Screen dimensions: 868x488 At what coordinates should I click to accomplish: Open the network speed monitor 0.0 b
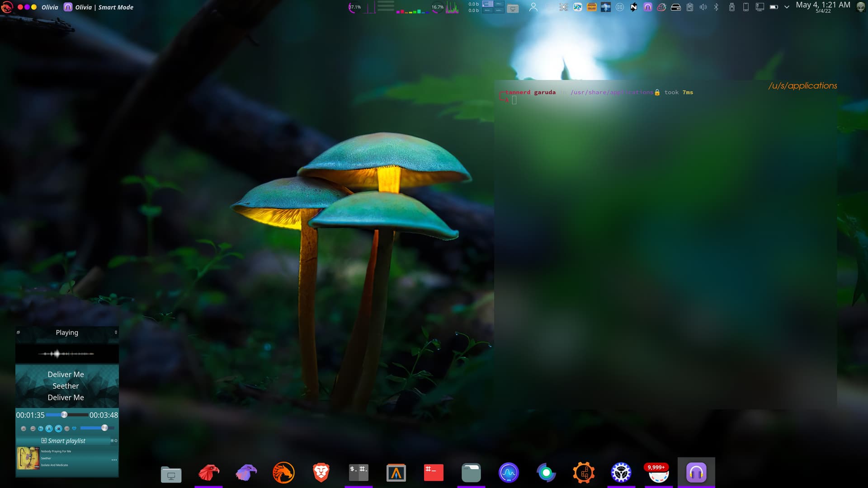click(x=473, y=7)
